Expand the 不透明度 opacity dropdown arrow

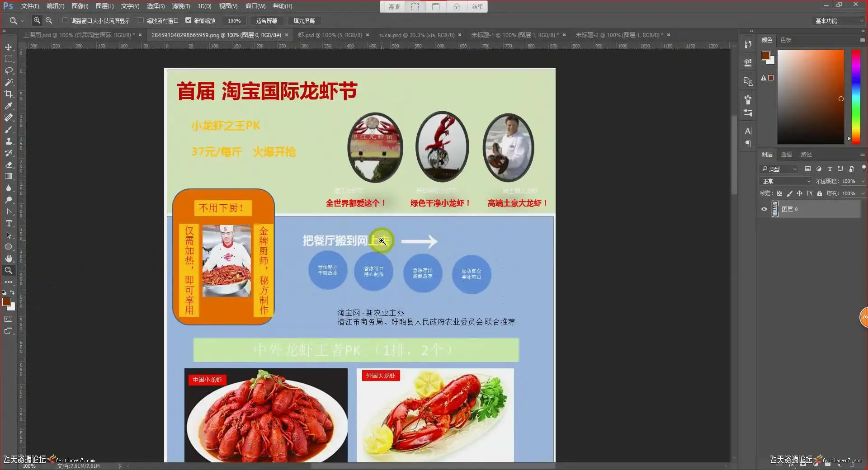[863, 181]
